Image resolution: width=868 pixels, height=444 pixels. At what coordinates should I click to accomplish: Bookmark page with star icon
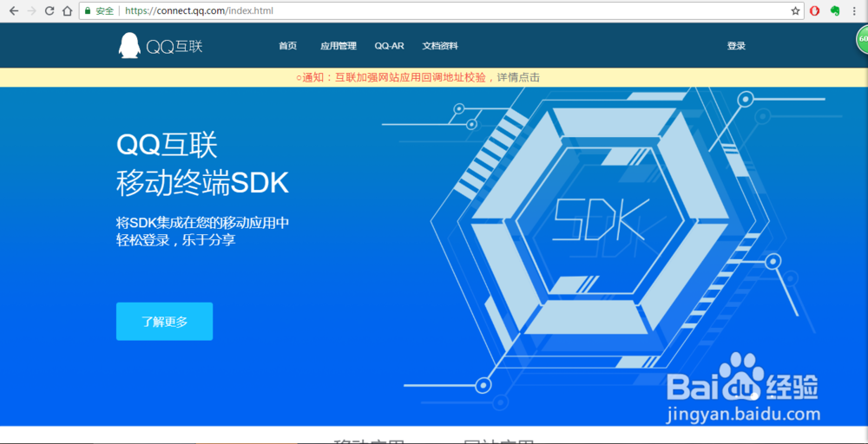795,10
